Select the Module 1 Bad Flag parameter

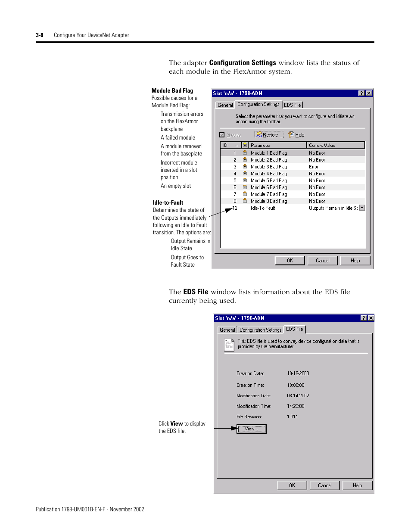269,153
